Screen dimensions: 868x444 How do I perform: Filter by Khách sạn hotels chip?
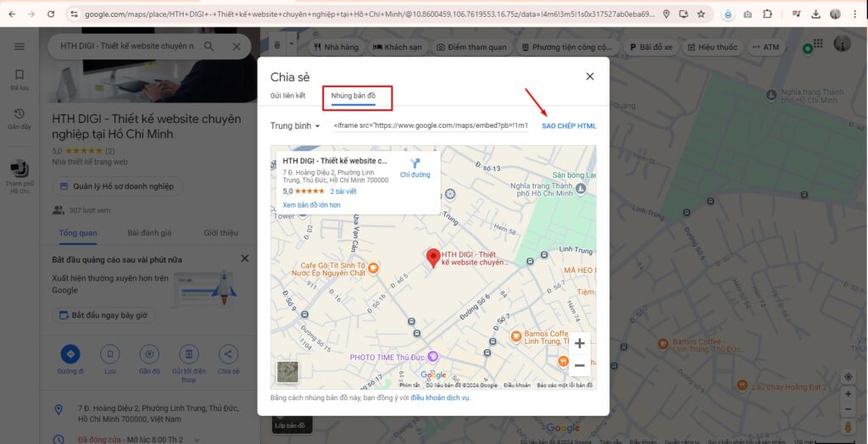397,47
